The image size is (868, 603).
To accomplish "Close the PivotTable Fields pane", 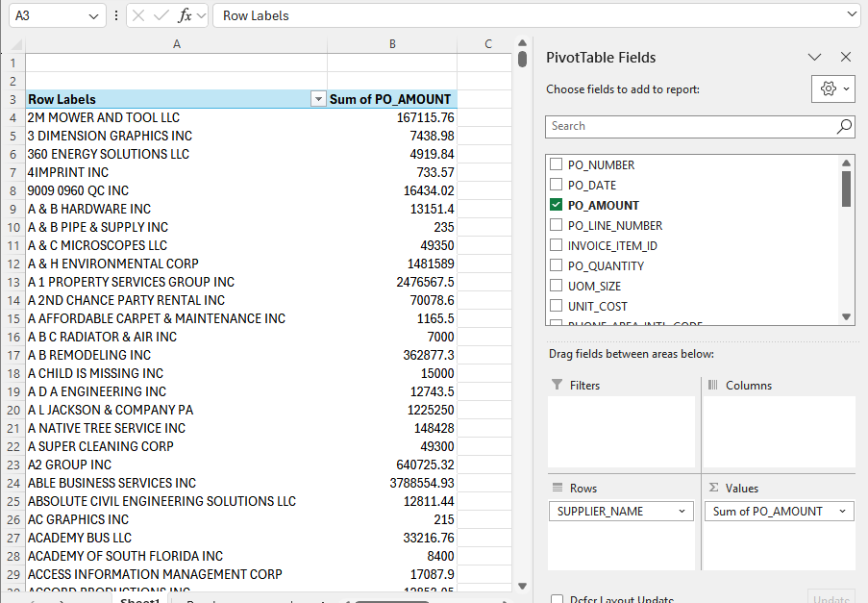I will click(846, 57).
